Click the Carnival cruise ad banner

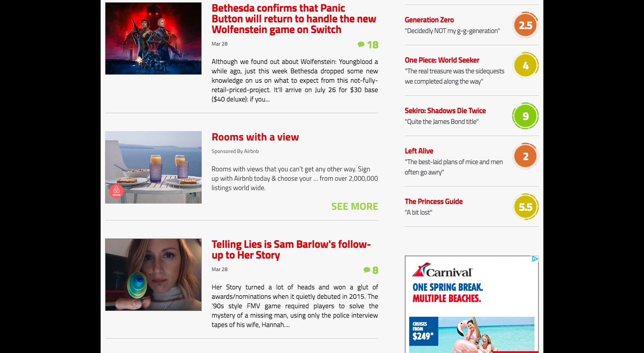click(x=472, y=304)
